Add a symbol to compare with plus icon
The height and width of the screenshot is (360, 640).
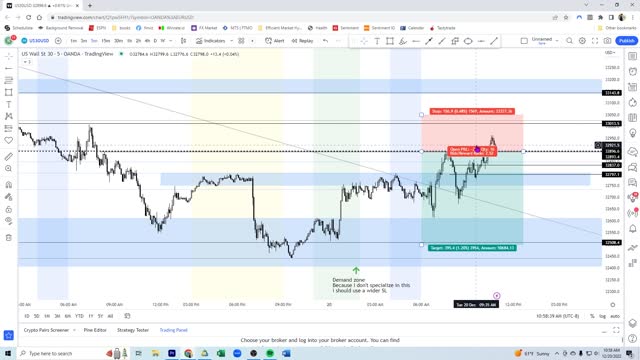click(58, 41)
